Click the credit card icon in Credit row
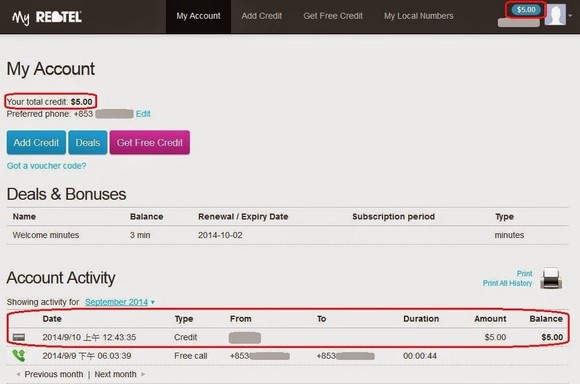Image resolution: width=580 pixels, height=384 pixels. (19, 337)
